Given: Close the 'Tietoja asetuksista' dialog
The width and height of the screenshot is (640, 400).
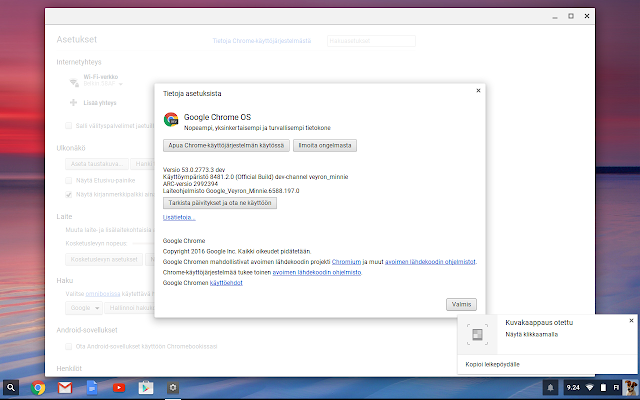Looking at the screenshot, I should 479,90.
